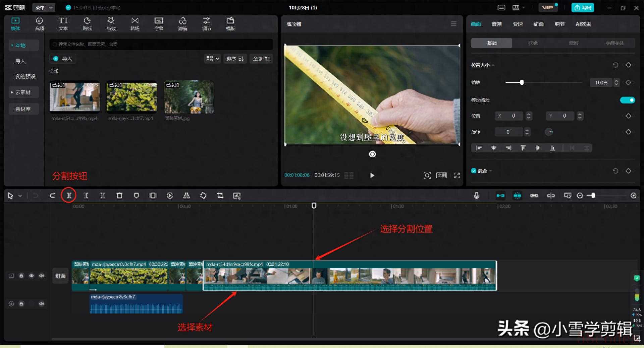This screenshot has height=348, width=644.
Task: Click the 缩放 scale slider handle
Action: 522,82
